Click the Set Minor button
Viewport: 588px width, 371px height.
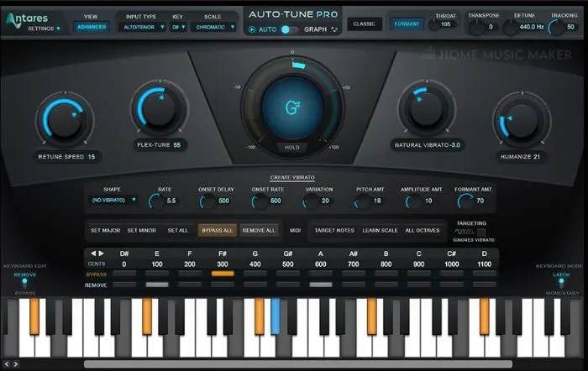[x=142, y=231]
